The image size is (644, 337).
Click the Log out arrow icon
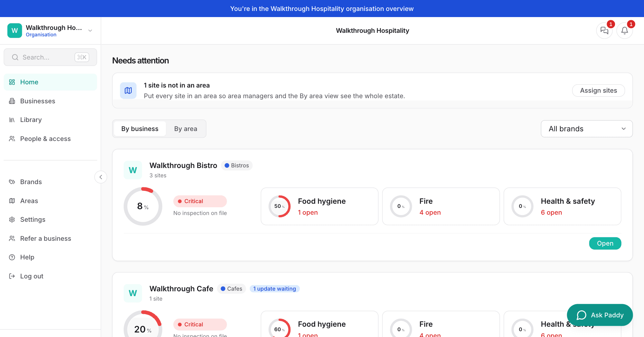point(12,276)
